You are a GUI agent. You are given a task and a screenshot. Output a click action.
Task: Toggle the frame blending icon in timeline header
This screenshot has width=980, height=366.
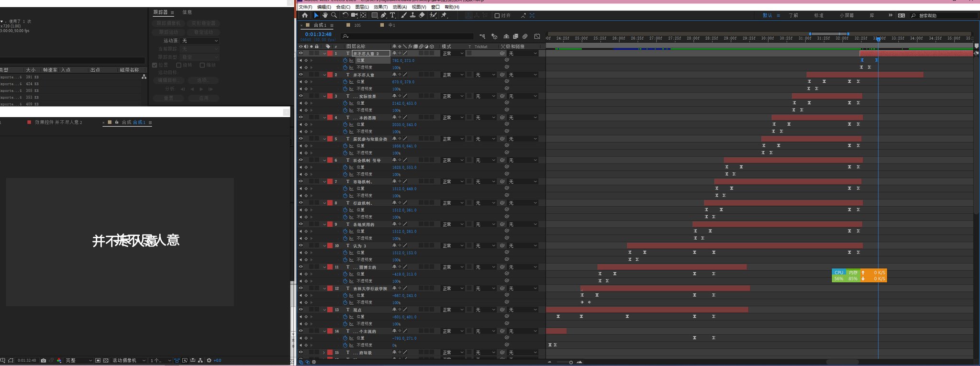tap(515, 36)
